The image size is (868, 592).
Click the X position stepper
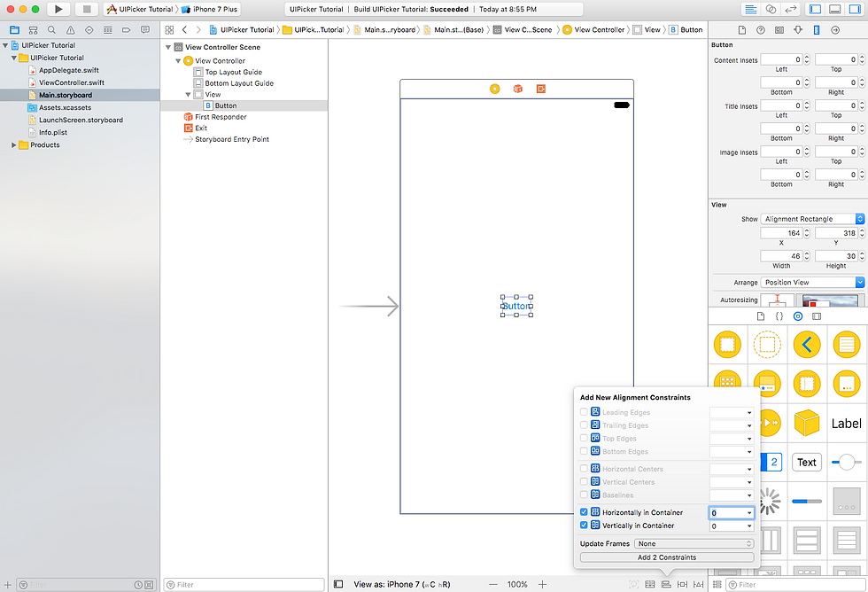tap(807, 233)
